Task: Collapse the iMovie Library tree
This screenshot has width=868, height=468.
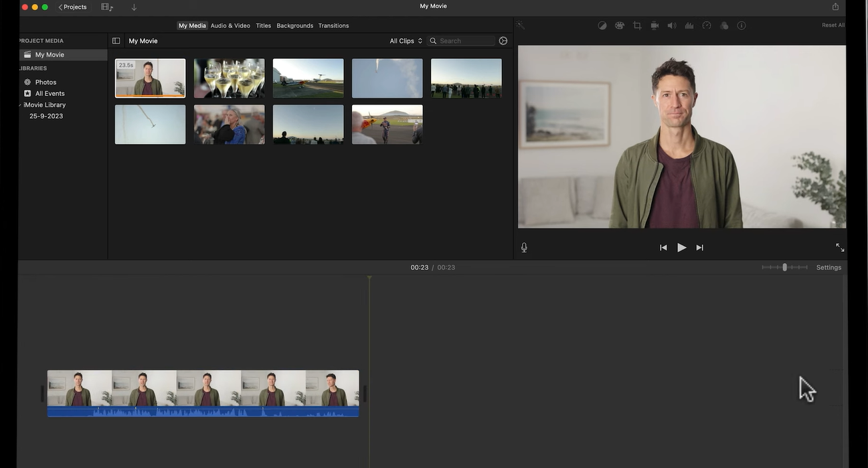Action: (19, 104)
